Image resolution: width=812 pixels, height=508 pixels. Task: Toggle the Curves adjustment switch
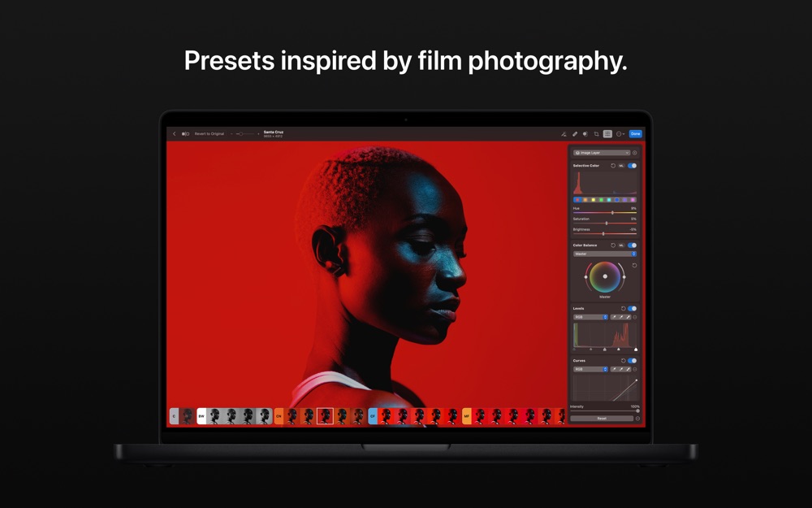coord(633,361)
